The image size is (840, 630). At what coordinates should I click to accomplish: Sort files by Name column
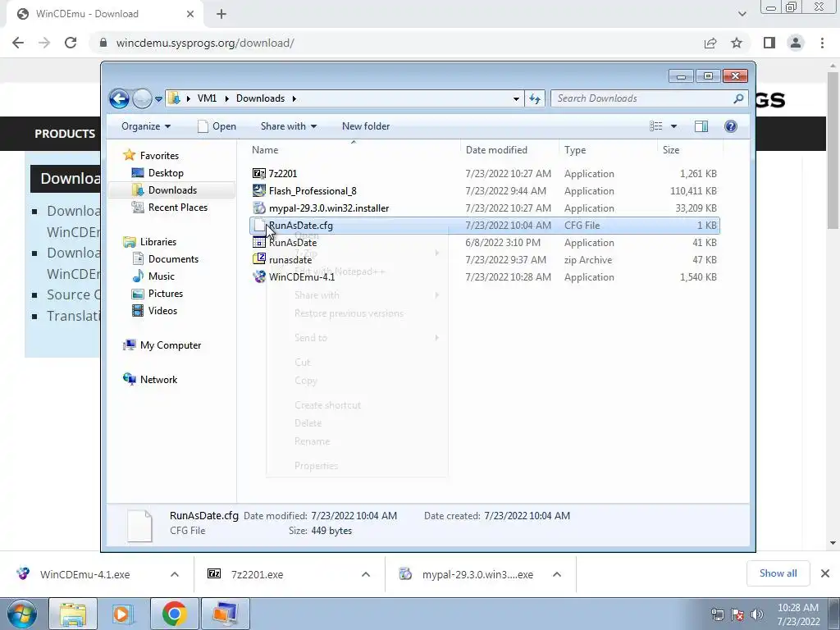tap(354, 150)
